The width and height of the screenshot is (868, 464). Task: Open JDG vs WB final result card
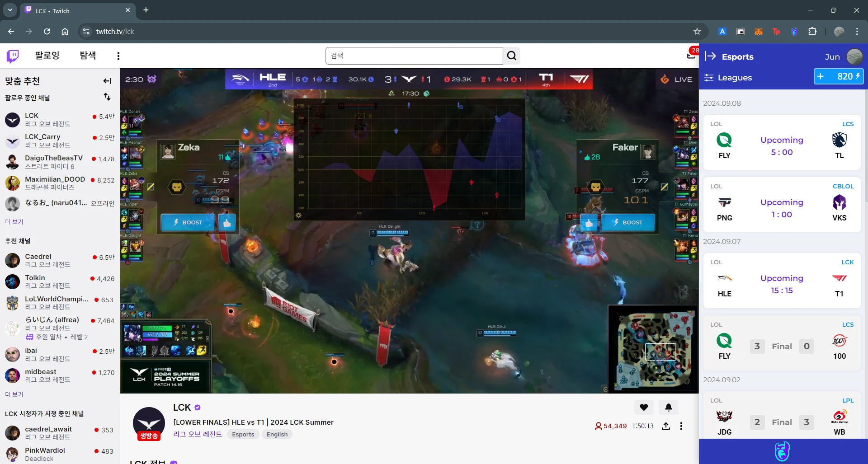[x=782, y=416]
